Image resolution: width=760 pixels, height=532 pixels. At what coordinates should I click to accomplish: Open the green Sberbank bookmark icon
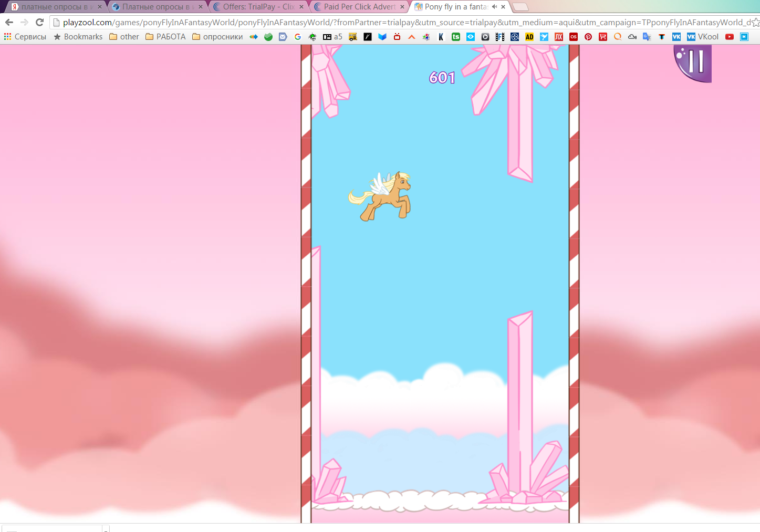pos(268,37)
